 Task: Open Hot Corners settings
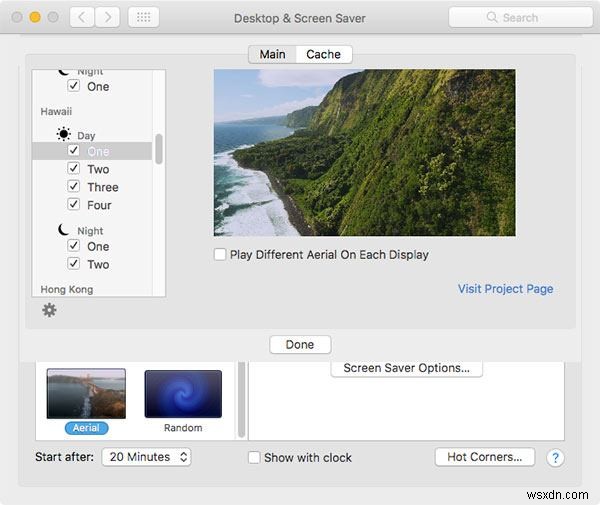tap(485, 457)
